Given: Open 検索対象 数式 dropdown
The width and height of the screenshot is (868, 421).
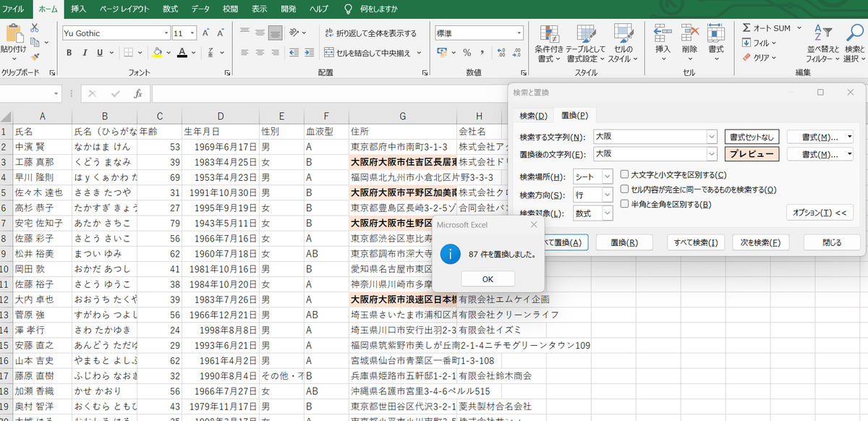Looking at the screenshot, I should pyautogui.click(x=607, y=213).
